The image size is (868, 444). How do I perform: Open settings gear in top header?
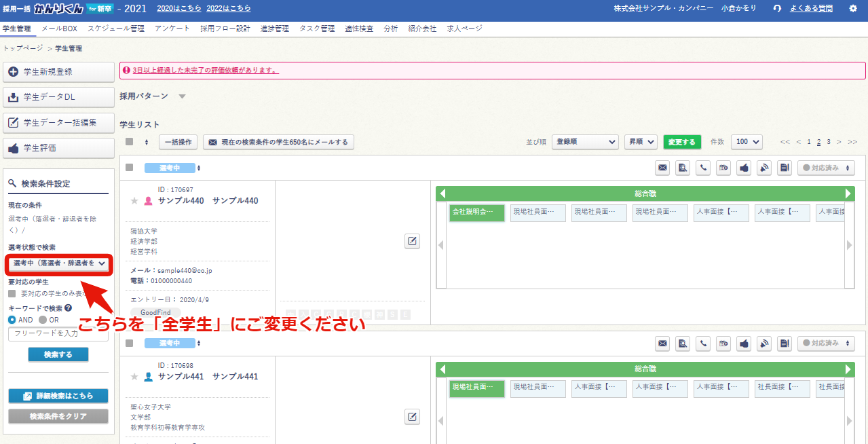pos(853,8)
